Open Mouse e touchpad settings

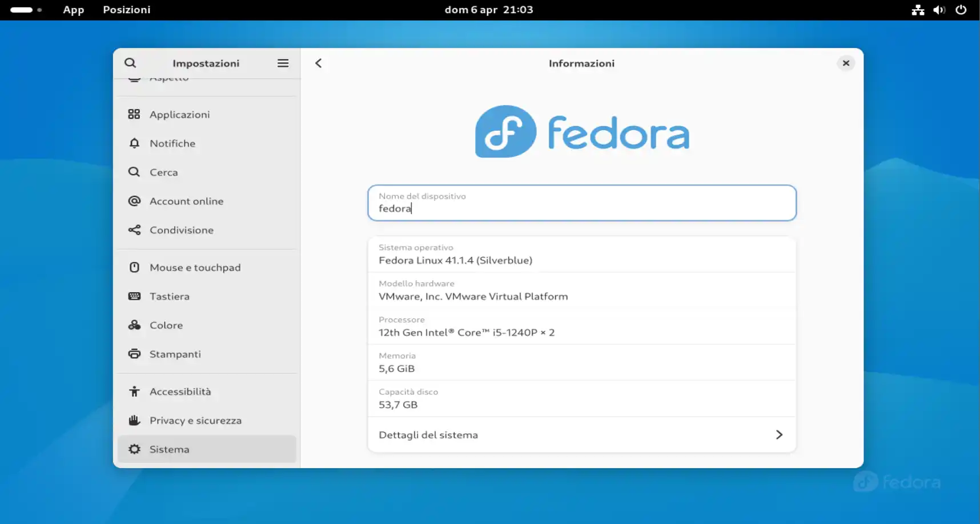(207, 267)
